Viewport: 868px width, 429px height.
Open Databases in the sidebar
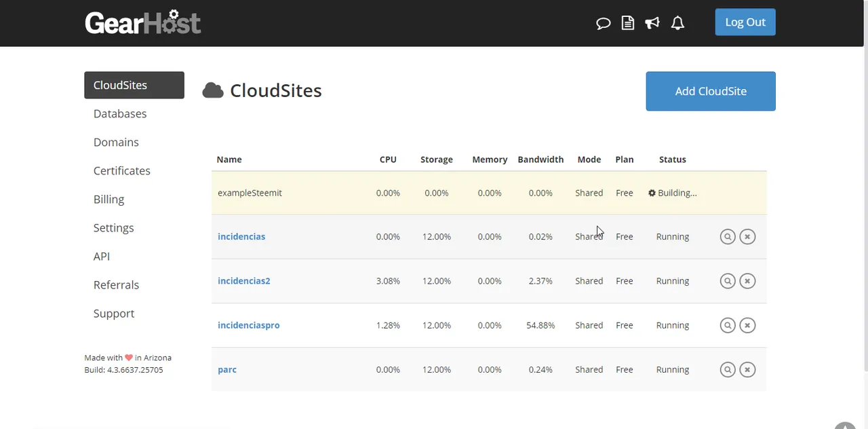(x=120, y=113)
